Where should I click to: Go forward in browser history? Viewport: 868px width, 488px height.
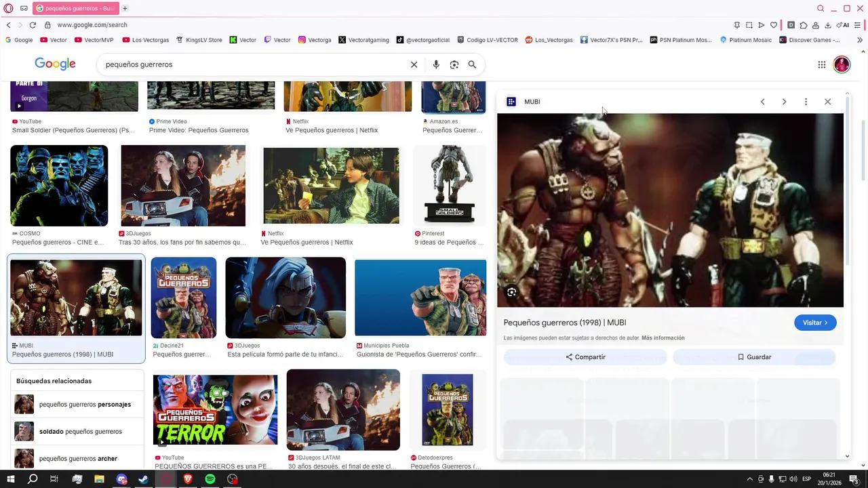click(20, 25)
